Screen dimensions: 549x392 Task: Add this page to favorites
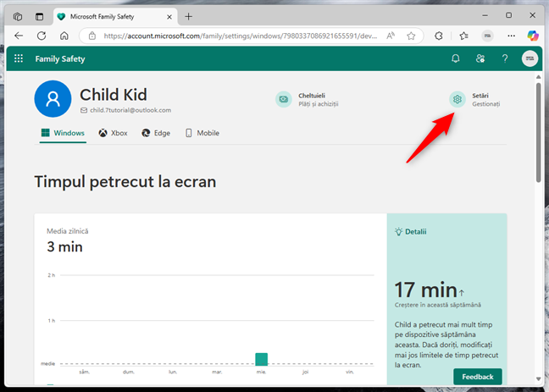411,36
